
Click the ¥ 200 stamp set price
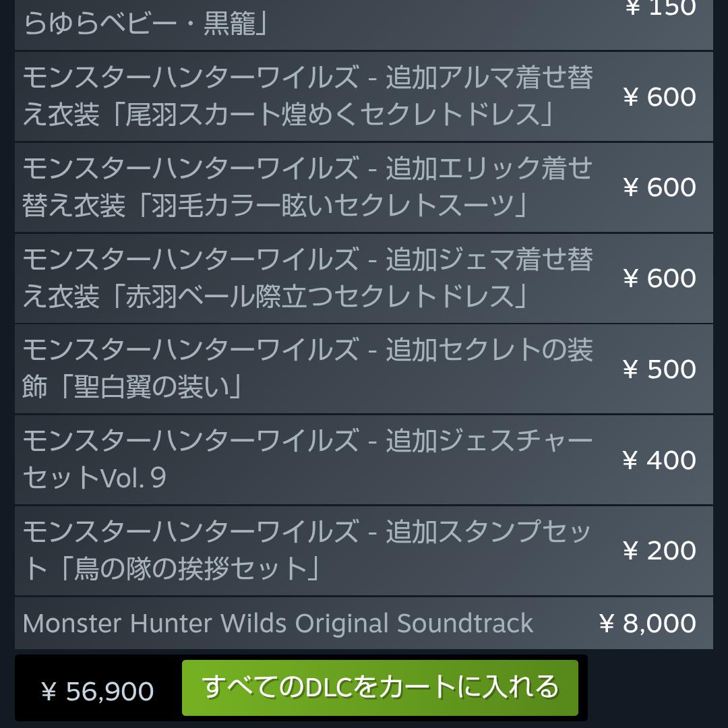point(659,551)
